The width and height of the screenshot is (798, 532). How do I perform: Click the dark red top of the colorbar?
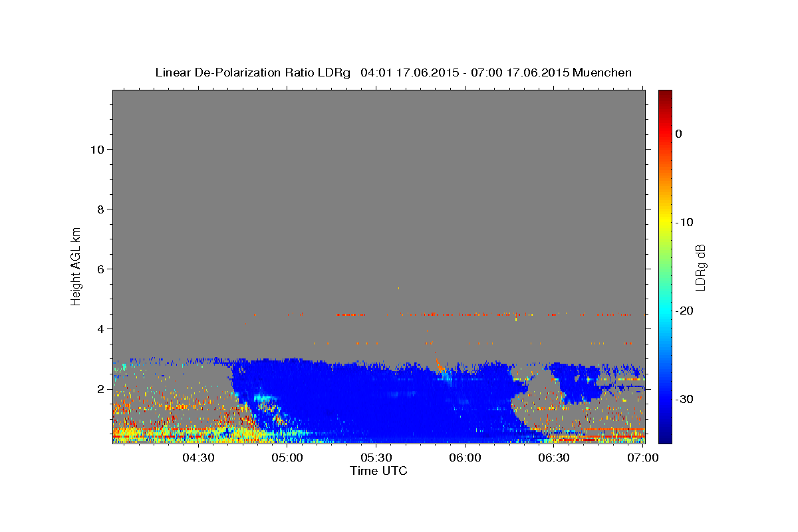coord(665,96)
